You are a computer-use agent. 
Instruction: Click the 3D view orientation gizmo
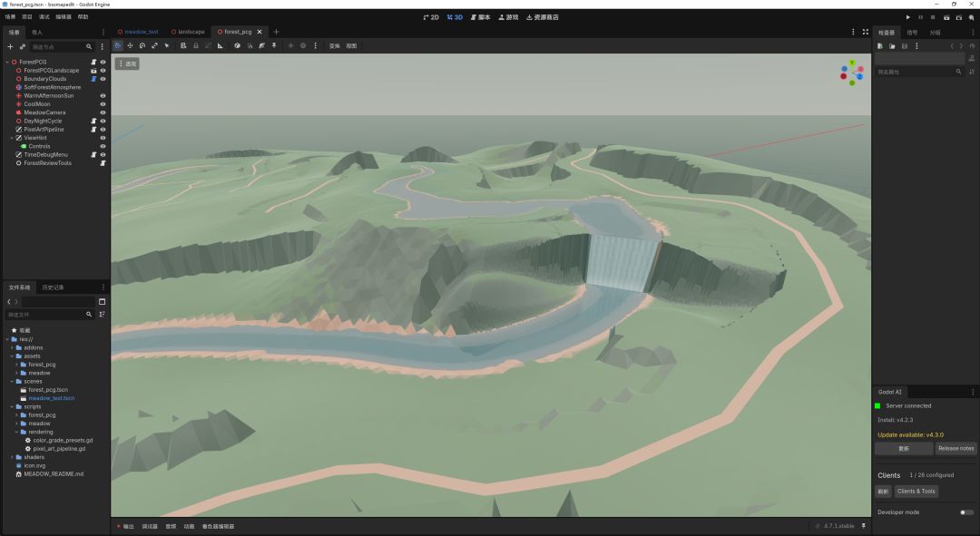[x=851, y=73]
